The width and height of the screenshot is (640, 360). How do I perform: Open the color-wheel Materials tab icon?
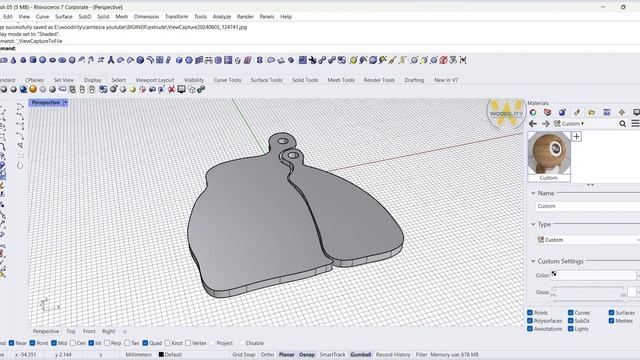tap(533, 112)
